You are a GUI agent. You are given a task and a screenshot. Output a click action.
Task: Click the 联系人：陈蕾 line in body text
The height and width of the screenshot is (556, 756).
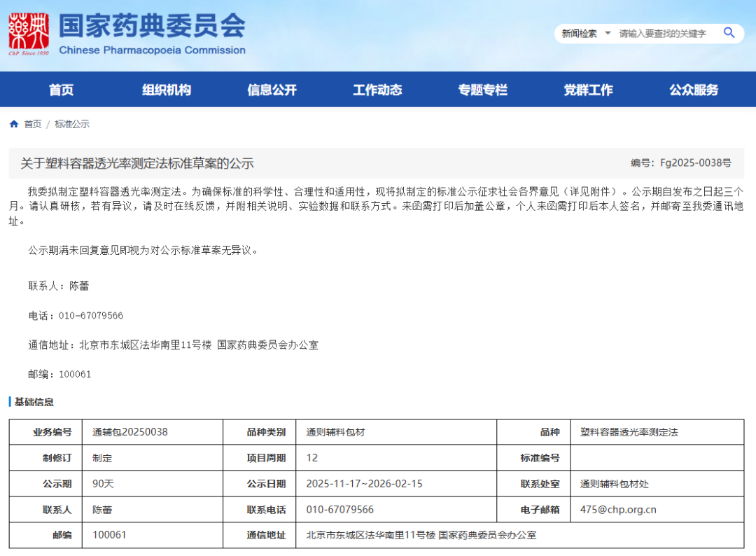(x=58, y=286)
